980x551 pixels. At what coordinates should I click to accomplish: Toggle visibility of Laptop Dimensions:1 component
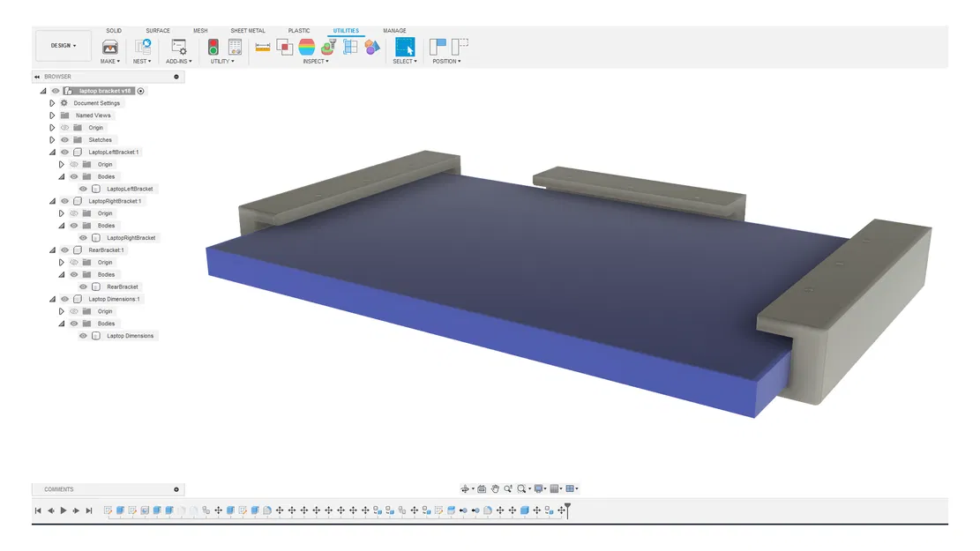pyautogui.click(x=65, y=299)
